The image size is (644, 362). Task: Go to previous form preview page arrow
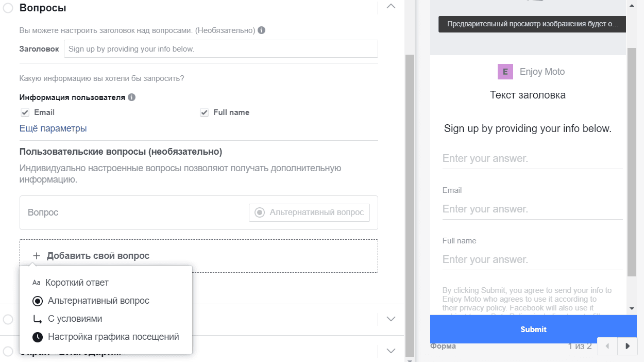point(607,346)
